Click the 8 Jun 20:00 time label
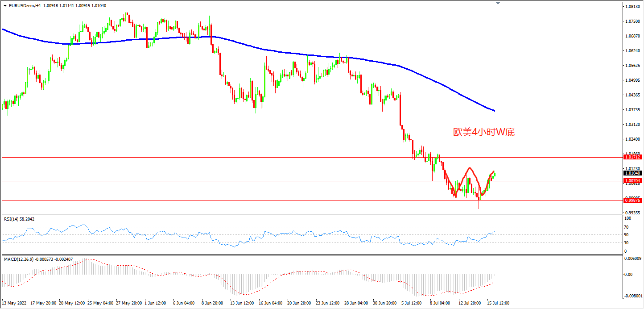The width and height of the screenshot is (644, 309). coord(212,303)
